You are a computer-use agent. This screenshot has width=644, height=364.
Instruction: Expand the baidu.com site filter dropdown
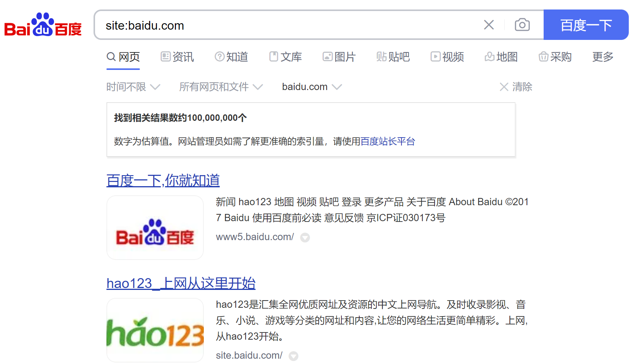[312, 87]
